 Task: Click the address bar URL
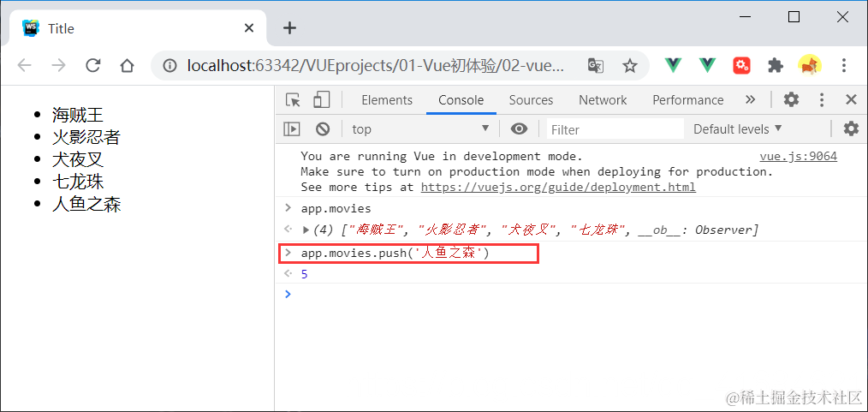pos(377,66)
